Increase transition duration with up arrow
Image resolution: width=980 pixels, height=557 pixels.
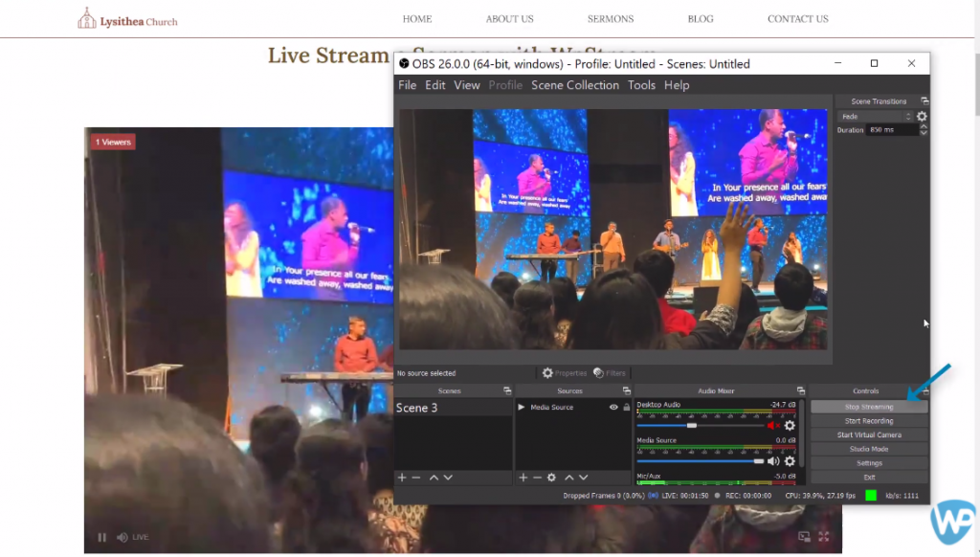point(923,126)
